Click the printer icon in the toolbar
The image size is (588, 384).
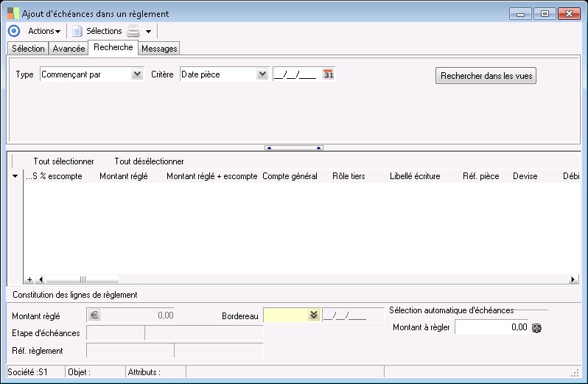pyautogui.click(x=133, y=31)
